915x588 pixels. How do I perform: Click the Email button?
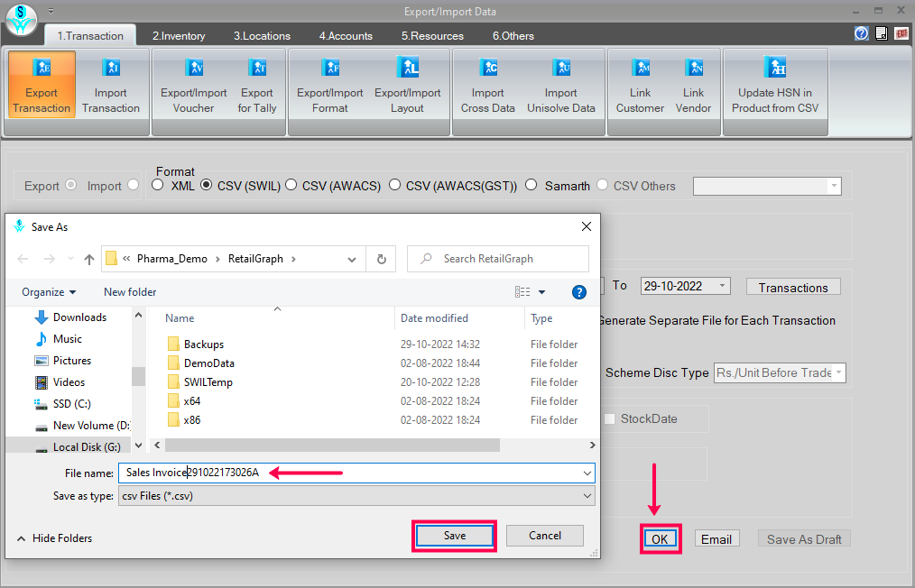tap(716, 539)
